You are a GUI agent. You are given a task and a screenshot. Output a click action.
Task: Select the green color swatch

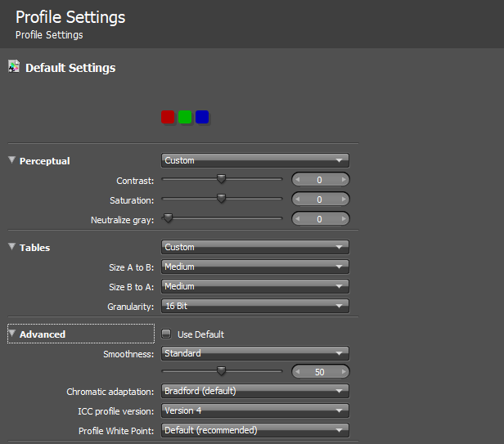coord(185,117)
